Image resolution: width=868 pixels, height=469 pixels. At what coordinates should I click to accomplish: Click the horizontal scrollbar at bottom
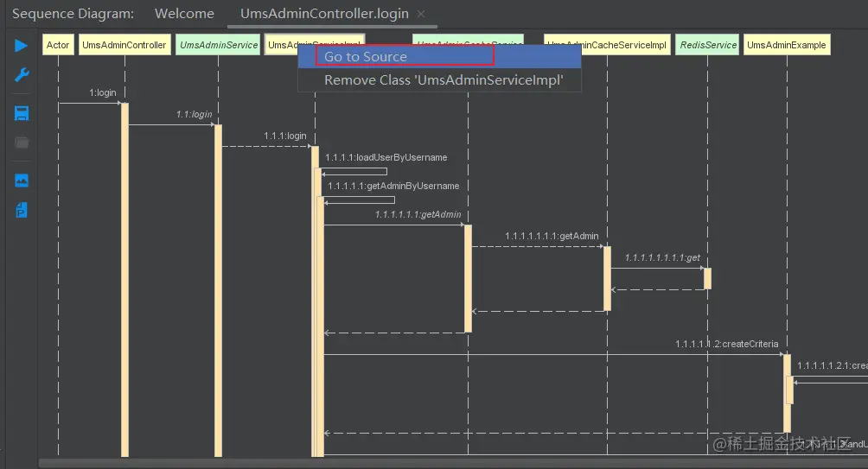453,464
